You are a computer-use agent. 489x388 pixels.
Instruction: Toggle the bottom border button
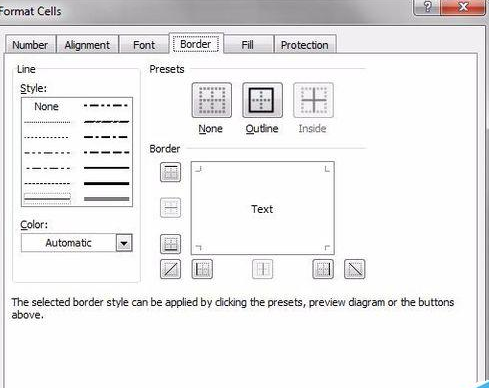(170, 244)
